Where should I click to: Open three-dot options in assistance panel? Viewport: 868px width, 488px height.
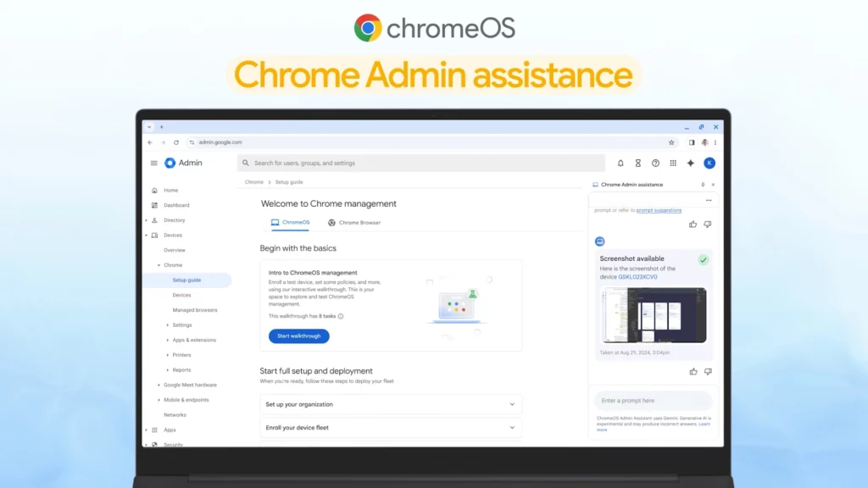709,201
